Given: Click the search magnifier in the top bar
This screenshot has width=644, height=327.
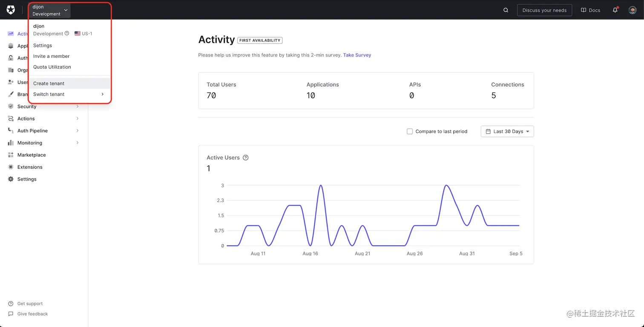Looking at the screenshot, I should tap(505, 10).
